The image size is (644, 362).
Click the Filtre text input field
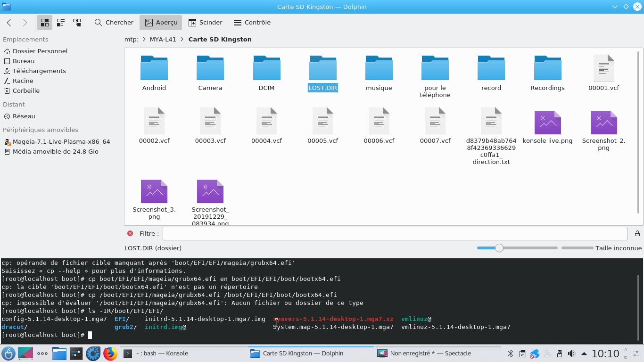pos(395,233)
